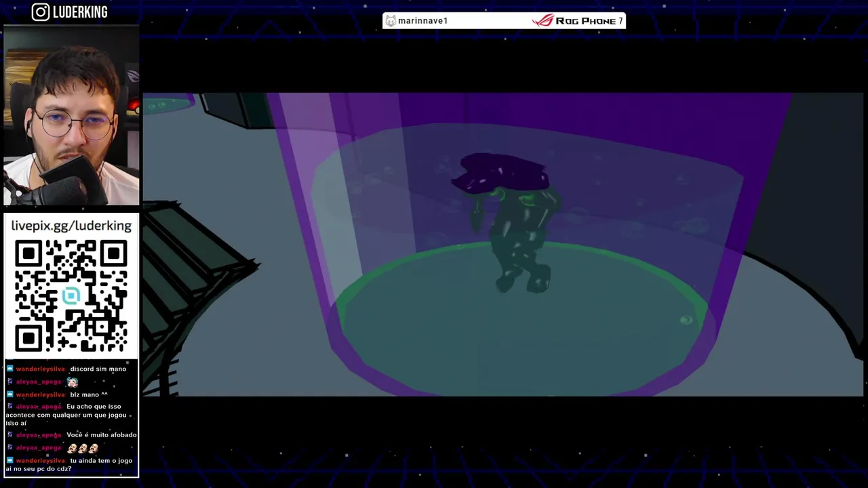Click the green circular platform in the game

click(521, 319)
